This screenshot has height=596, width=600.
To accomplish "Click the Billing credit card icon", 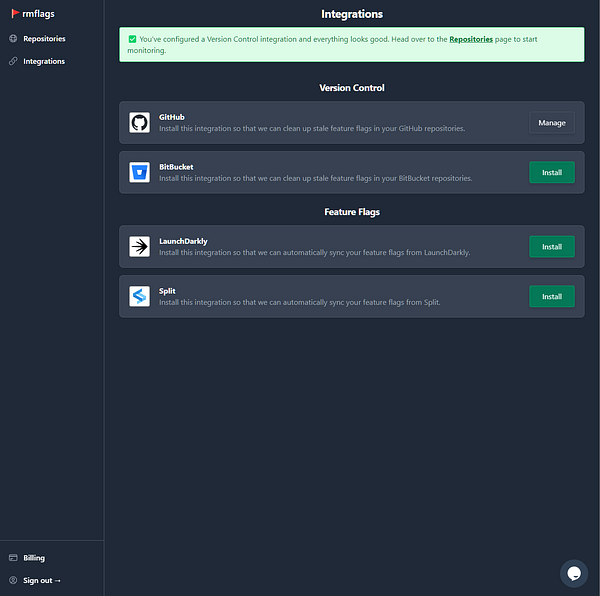I will click(x=13, y=557).
